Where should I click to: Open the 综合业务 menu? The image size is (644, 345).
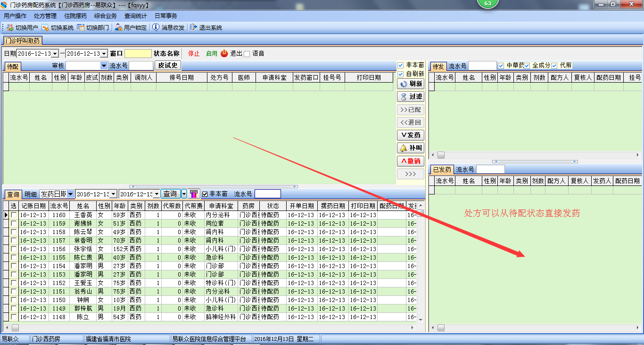(x=106, y=16)
